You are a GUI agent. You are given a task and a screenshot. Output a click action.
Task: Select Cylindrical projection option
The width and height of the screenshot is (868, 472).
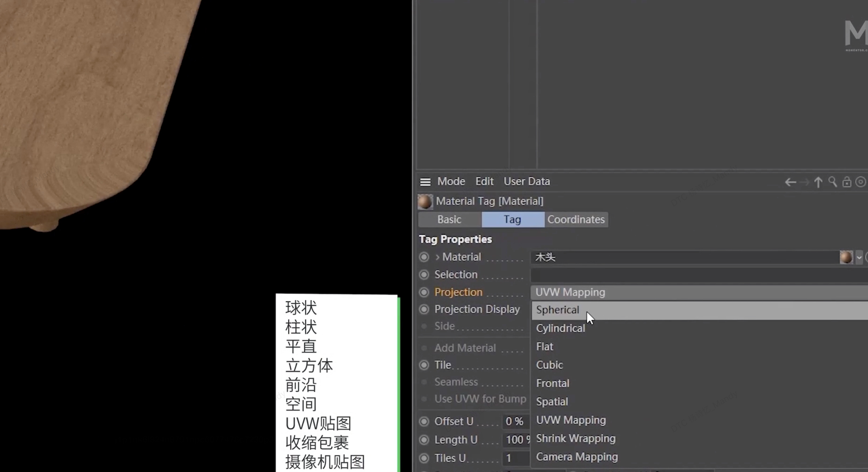click(x=699, y=329)
